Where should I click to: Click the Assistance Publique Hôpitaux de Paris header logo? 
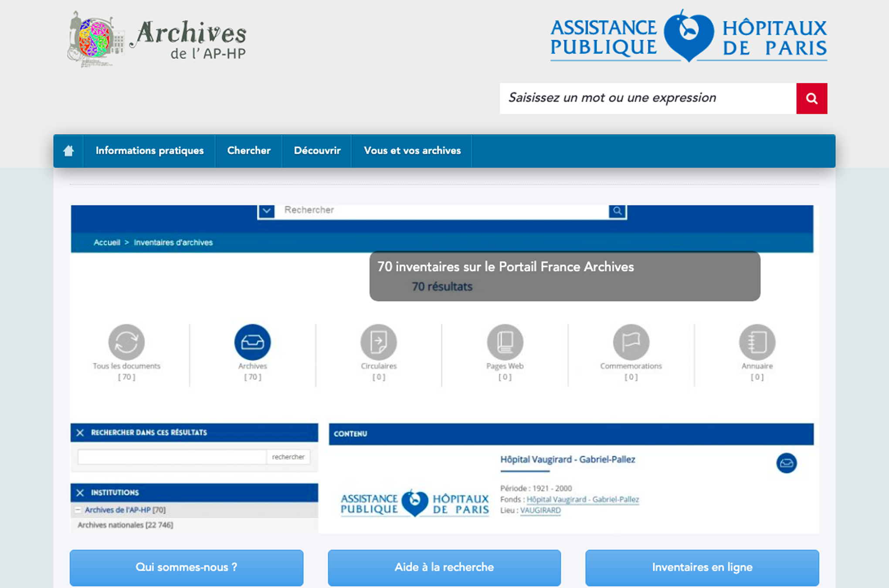click(x=689, y=37)
